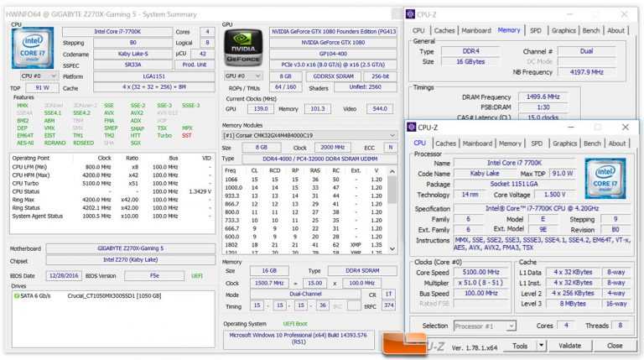Open Bench tab in front CPU-Z window
Viewport: 644px width, 360px height.
pyautogui.click(x=592, y=143)
